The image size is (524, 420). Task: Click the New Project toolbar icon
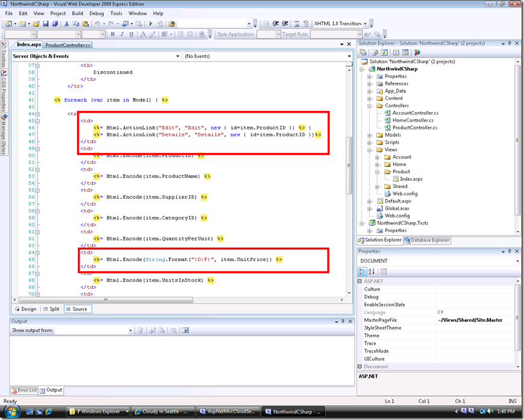pyautogui.click(x=8, y=24)
